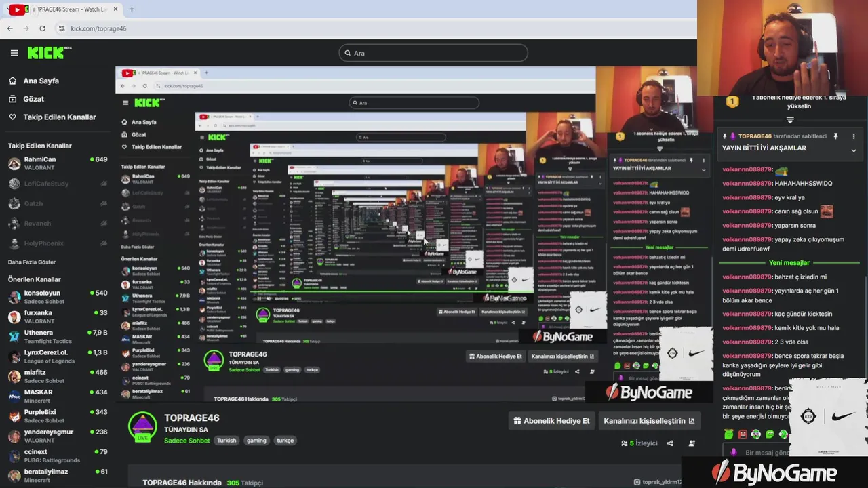This screenshot has width=868, height=488.
Task: Collapse the gift leaderboard with the arrow icon in main chat
Action: point(790,120)
